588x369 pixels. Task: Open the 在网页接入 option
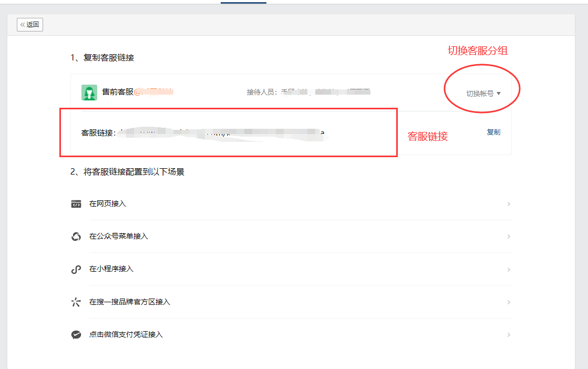tap(108, 204)
